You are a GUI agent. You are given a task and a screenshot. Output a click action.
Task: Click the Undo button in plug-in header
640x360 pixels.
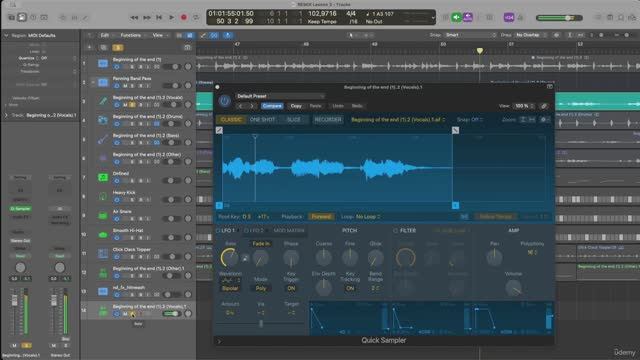(x=338, y=106)
